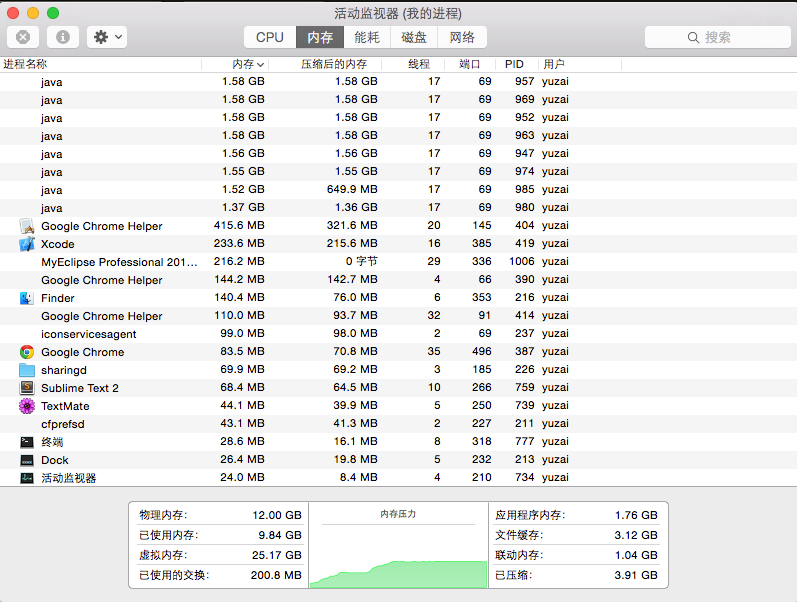Go to the 网络 tab
This screenshot has height=602, width=797.
(462, 37)
